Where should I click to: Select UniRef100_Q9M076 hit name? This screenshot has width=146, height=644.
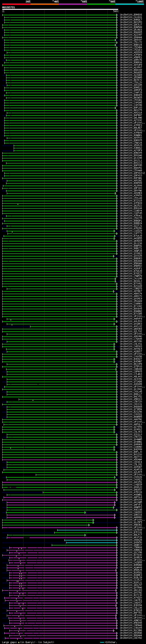pyautogui.click(x=131, y=60)
